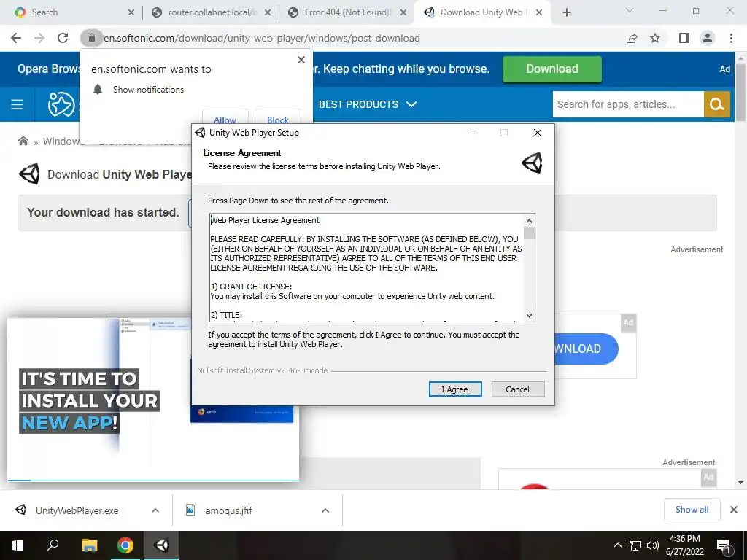Bookmark this page with star icon
This screenshot has width=747, height=560.
point(655,38)
